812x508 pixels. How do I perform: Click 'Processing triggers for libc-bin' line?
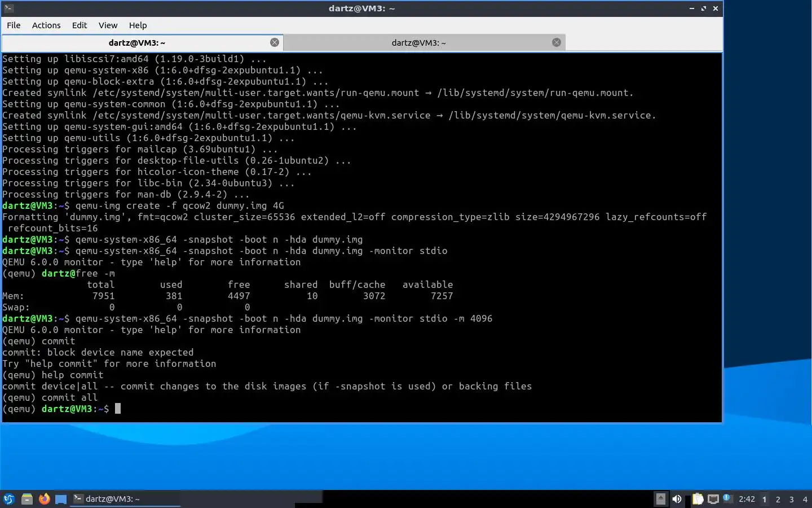point(149,183)
